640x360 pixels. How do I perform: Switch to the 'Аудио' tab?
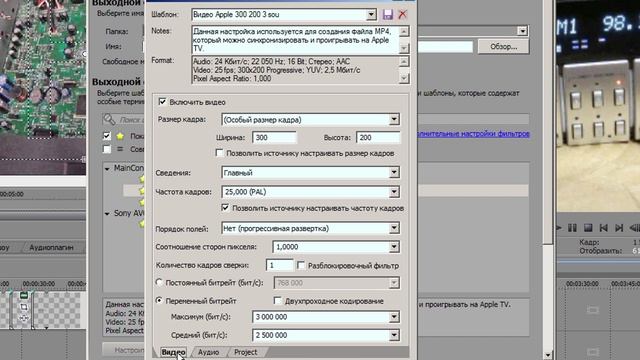coord(208,352)
